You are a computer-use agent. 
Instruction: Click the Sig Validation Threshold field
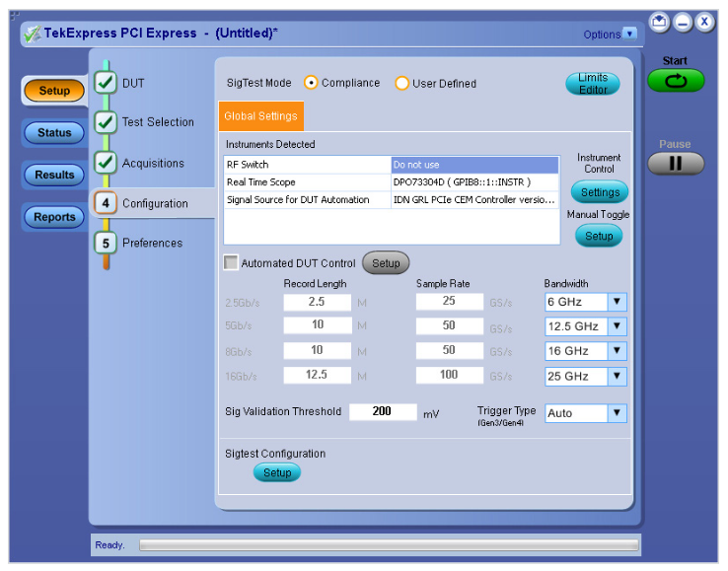[382, 412]
